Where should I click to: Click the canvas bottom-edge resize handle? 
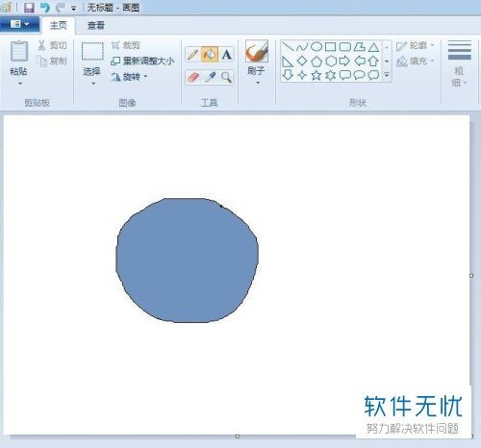238,436
